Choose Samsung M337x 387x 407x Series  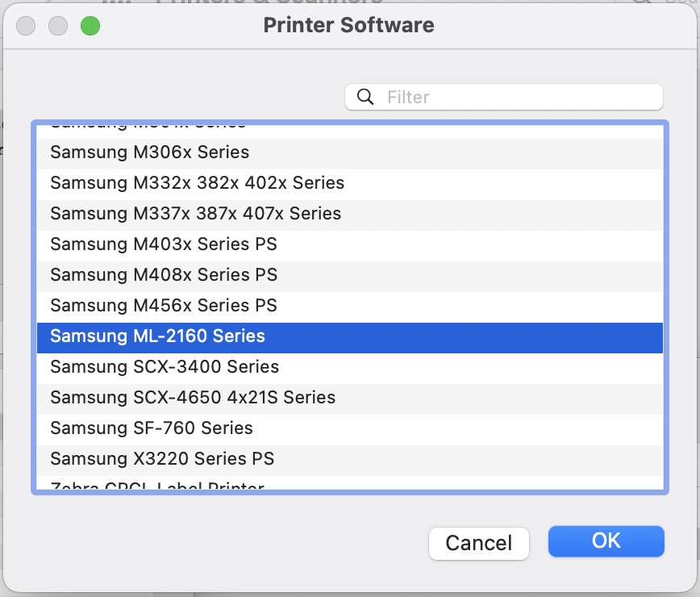click(349, 214)
